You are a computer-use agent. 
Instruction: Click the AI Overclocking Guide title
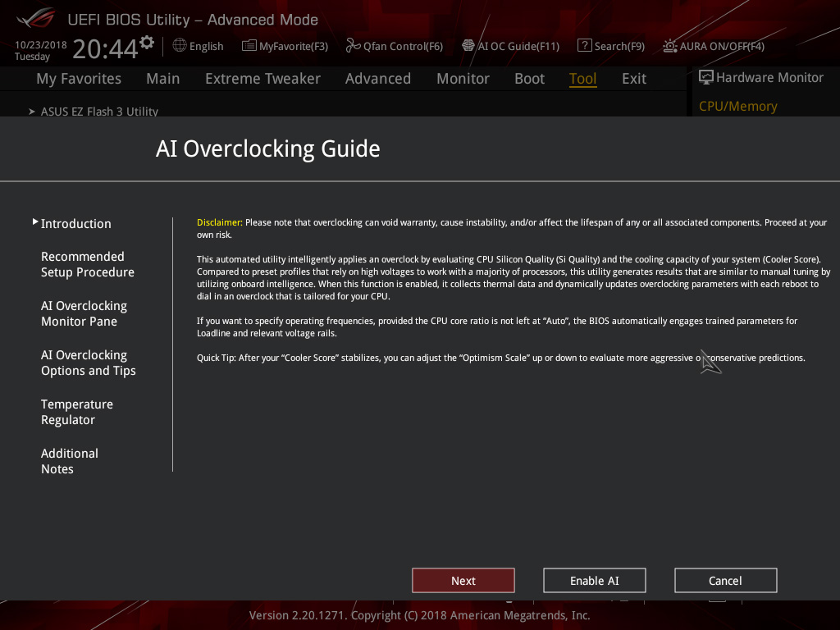click(268, 148)
